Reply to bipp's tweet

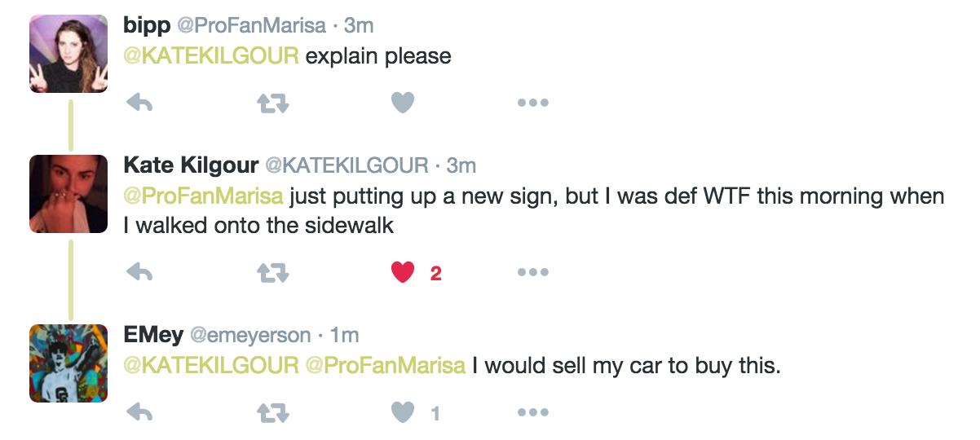coord(140,103)
